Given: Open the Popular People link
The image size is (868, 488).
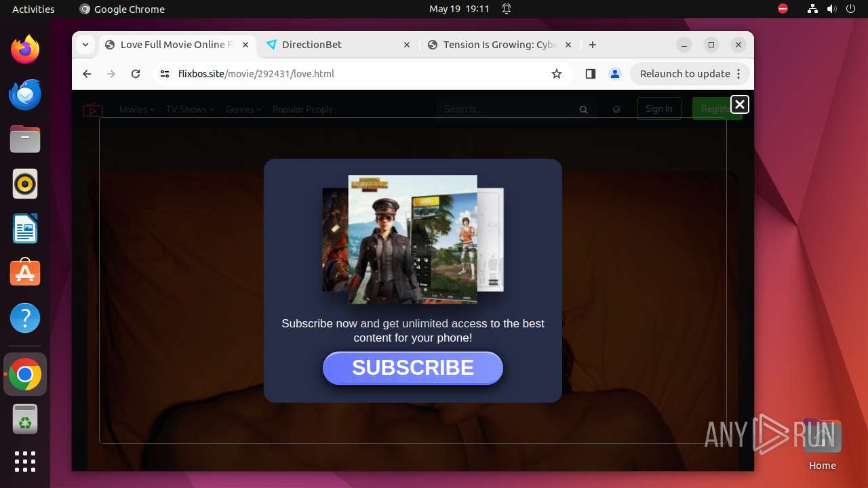Looking at the screenshot, I should point(302,109).
